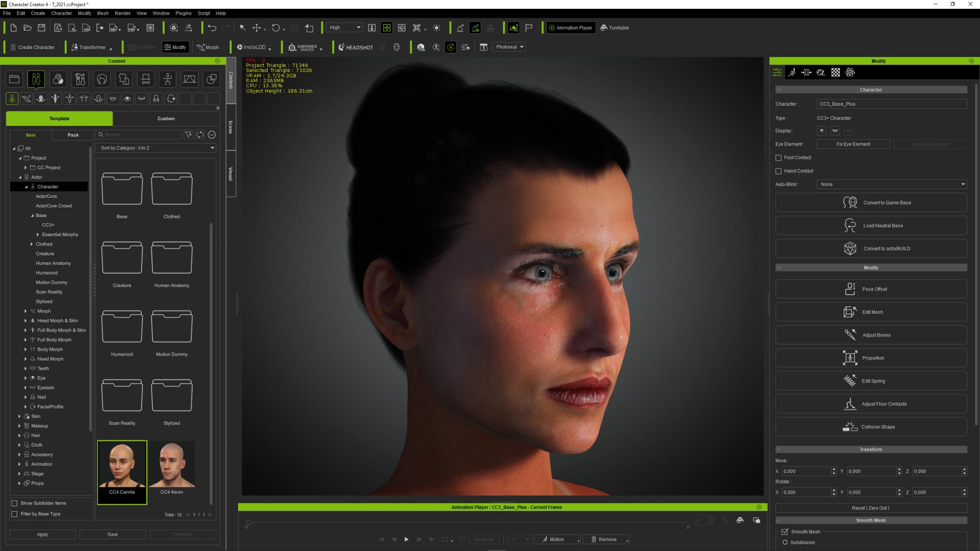
Task: Open the High quality dropdown
Action: click(345, 28)
